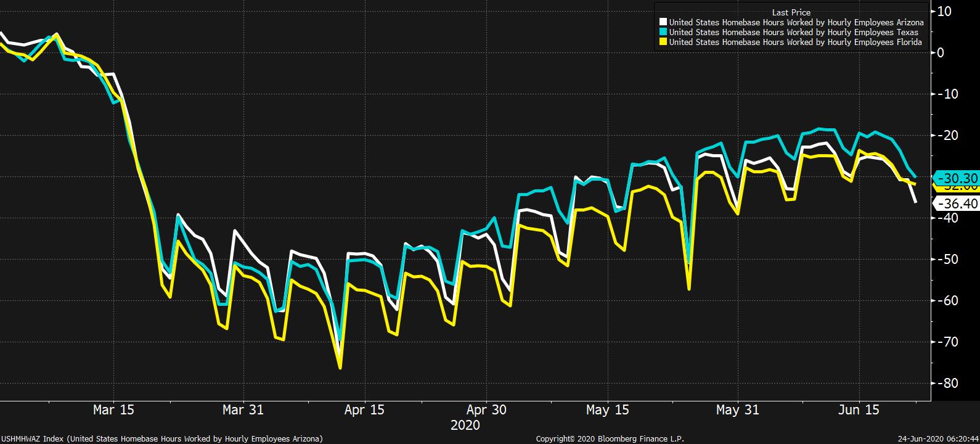
Task: Click the cyan -30.30 price tag
Action: [x=957, y=178]
